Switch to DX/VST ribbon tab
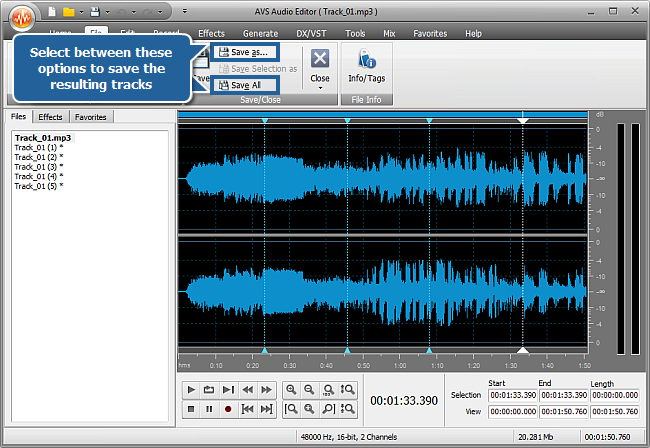This screenshot has height=448, width=650. click(x=311, y=34)
